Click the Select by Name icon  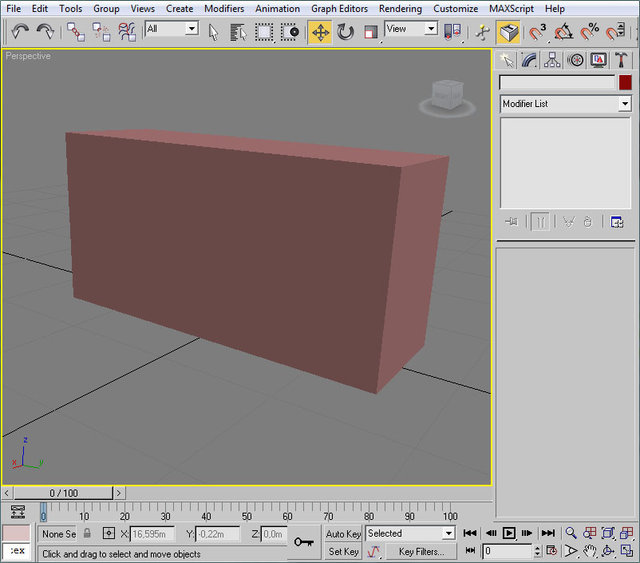pos(238,32)
